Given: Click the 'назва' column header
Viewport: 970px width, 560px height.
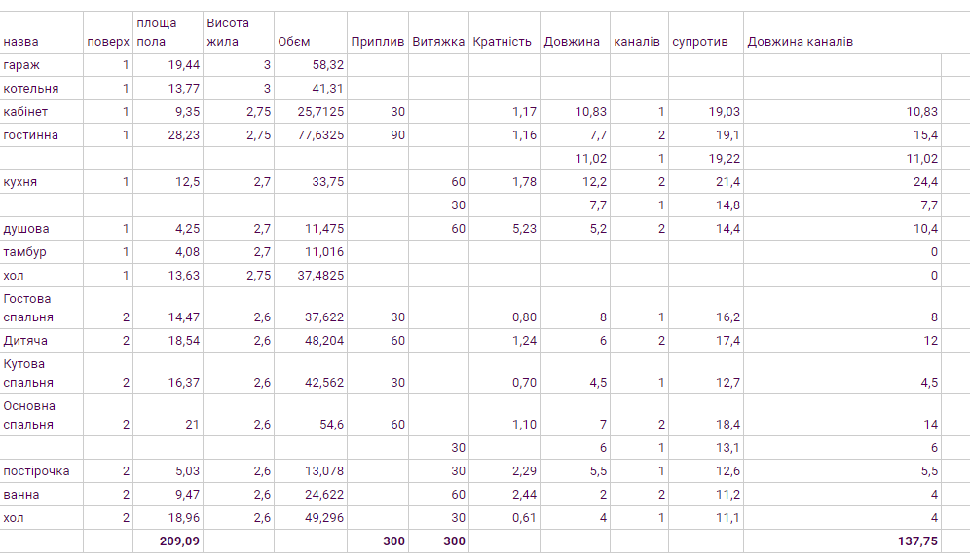Looking at the screenshot, I should tap(42, 32).
